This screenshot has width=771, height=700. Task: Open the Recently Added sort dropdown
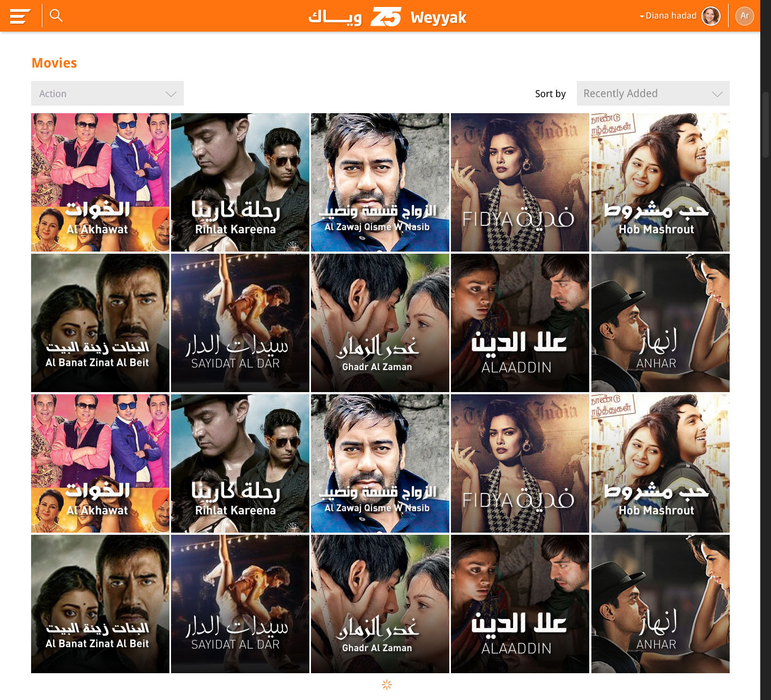pos(653,93)
